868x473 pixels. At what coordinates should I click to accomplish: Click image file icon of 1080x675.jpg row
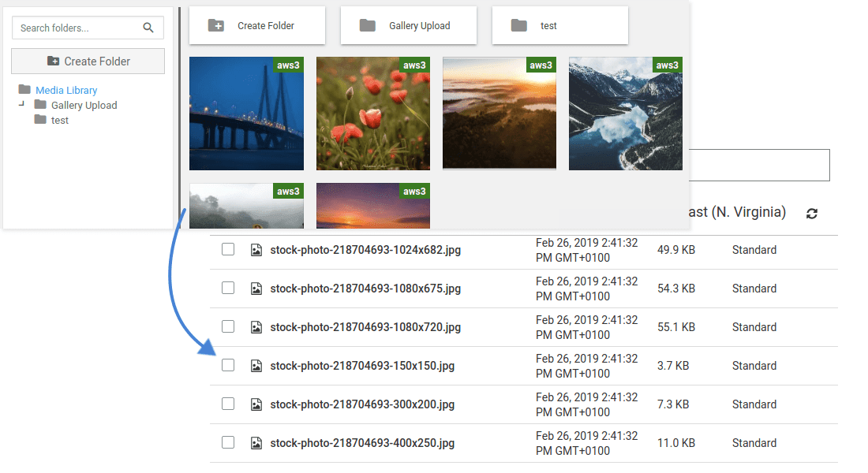256,289
